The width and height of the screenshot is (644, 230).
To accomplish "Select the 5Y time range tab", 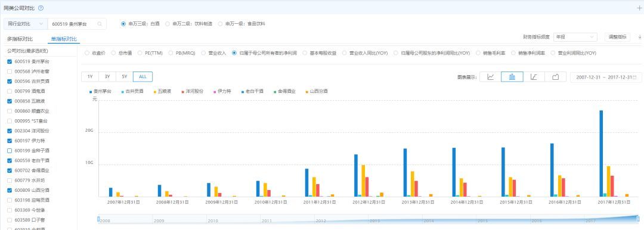I will 125,77.
